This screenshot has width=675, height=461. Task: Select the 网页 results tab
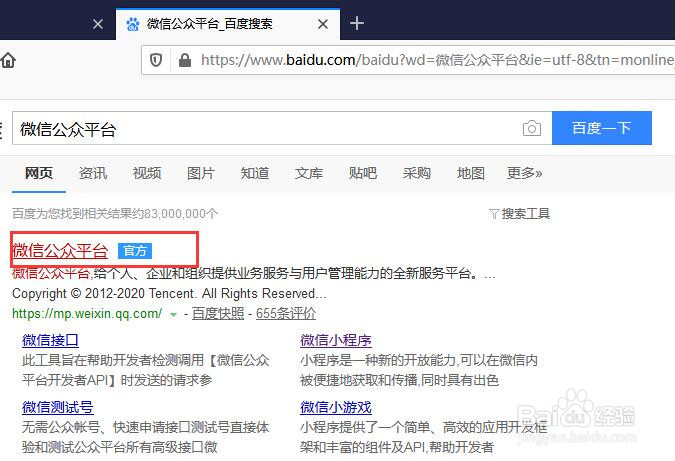coord(39,173)
